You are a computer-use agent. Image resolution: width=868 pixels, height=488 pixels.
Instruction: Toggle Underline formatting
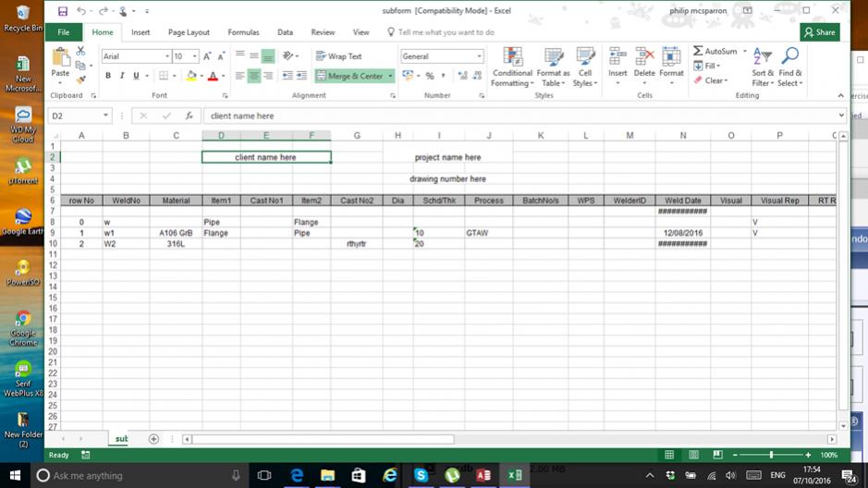tap(136, 76)
